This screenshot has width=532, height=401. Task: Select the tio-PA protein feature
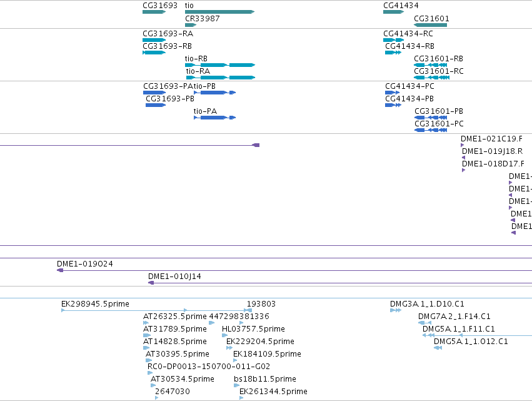pos(215,118)
